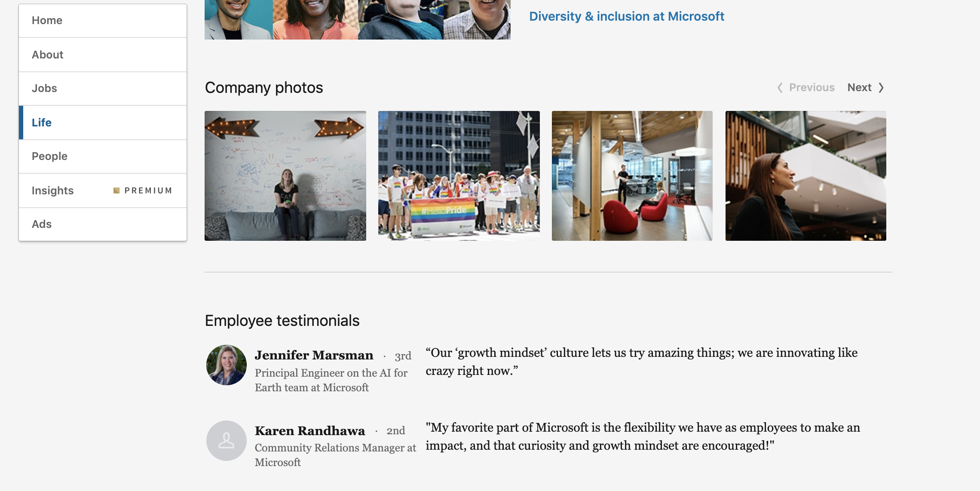The width and height of the screenshot is (980, 491).
Task: Click the gold Premium badge icon
Action: tap(116, 190)
